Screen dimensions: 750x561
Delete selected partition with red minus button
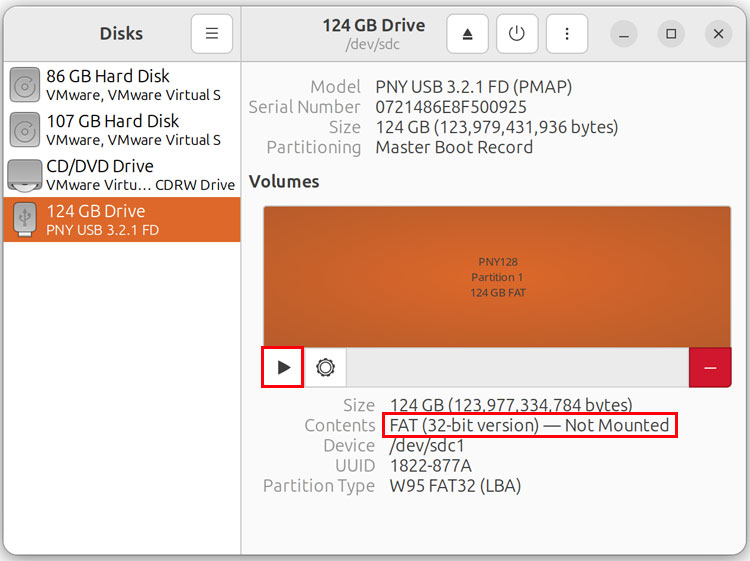(710, 367)
